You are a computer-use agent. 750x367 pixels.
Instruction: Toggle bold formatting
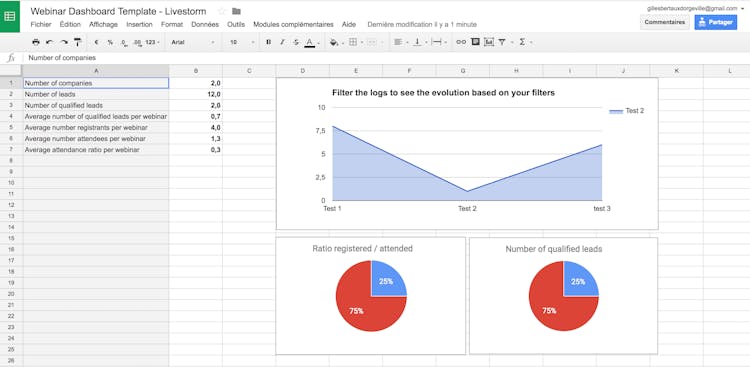268,42
